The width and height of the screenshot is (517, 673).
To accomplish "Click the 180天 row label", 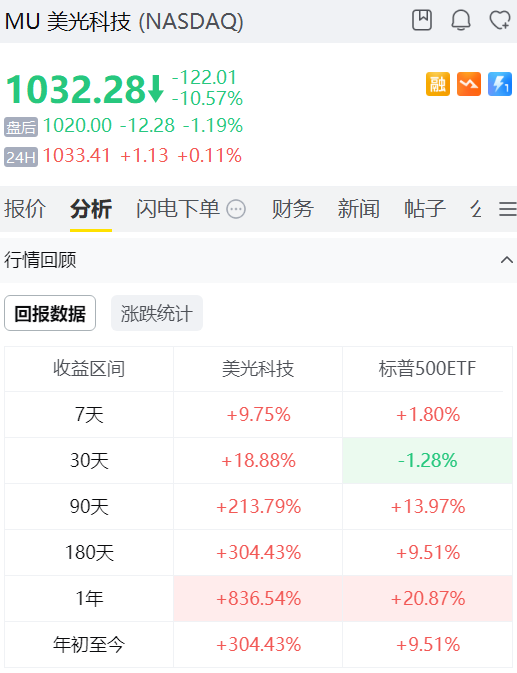I will coord(89,552).
